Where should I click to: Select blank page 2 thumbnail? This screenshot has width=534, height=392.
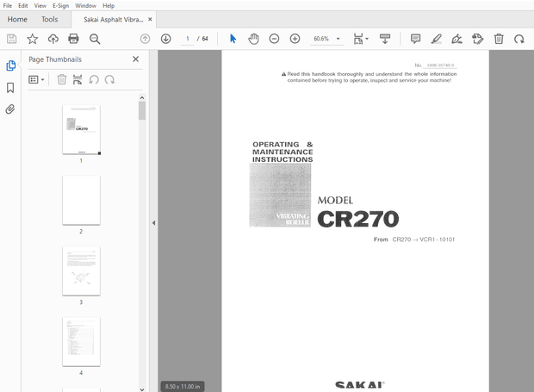pyautogui.click(x=82, y=200)
